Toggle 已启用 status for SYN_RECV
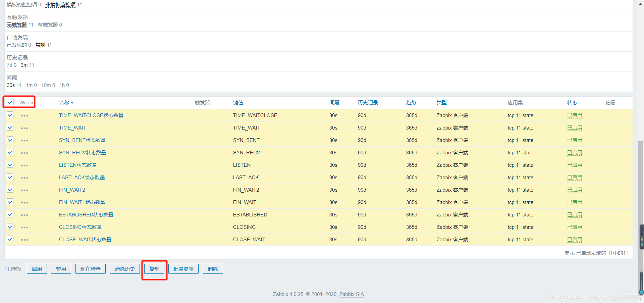Viewport: 644px width, 303px height. [x=575, y=153]
